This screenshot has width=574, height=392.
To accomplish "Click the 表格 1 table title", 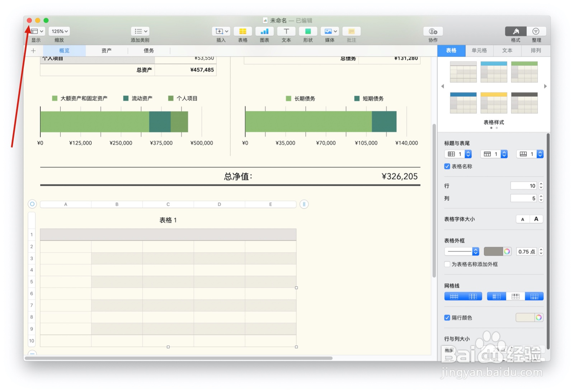I will pyautogui.click(x=168, y=220).
